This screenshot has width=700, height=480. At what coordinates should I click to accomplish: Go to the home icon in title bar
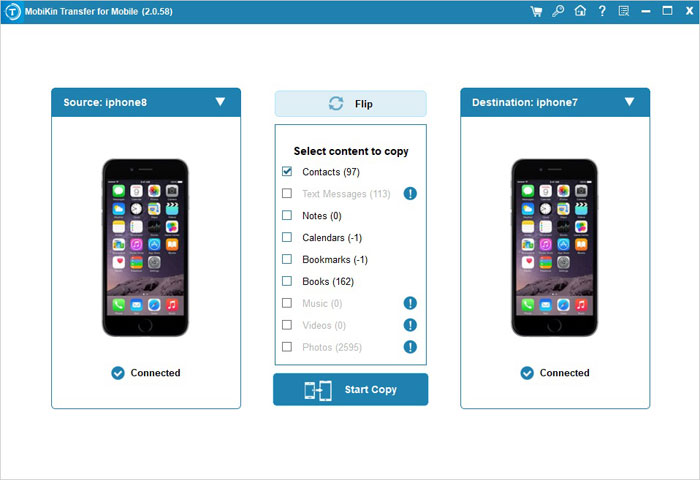pyautogui.click(x=580, y=11)
